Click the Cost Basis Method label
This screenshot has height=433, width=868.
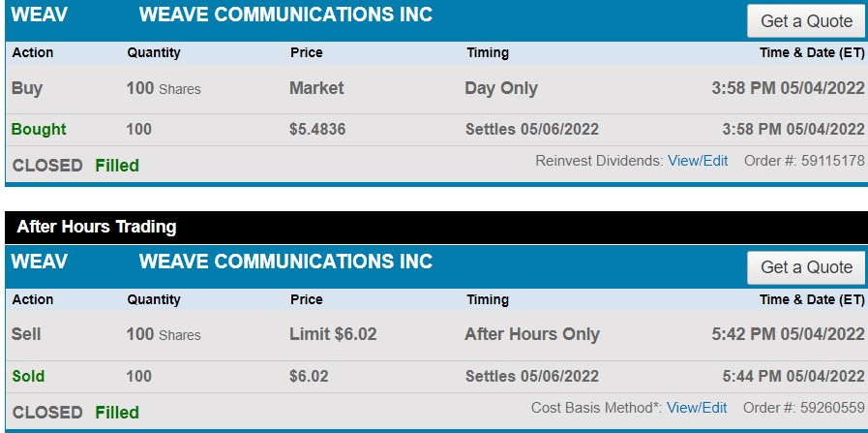596,408
